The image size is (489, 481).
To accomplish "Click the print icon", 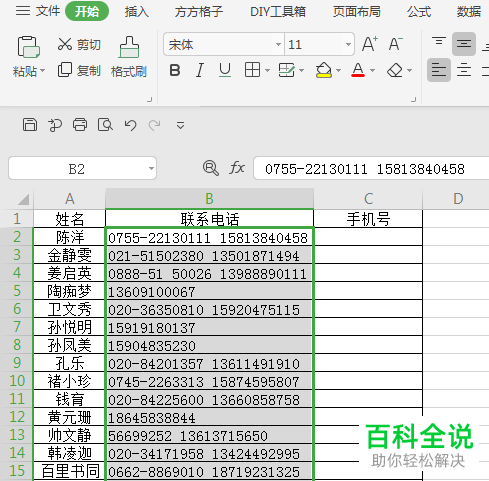I will tap(80, 125).
